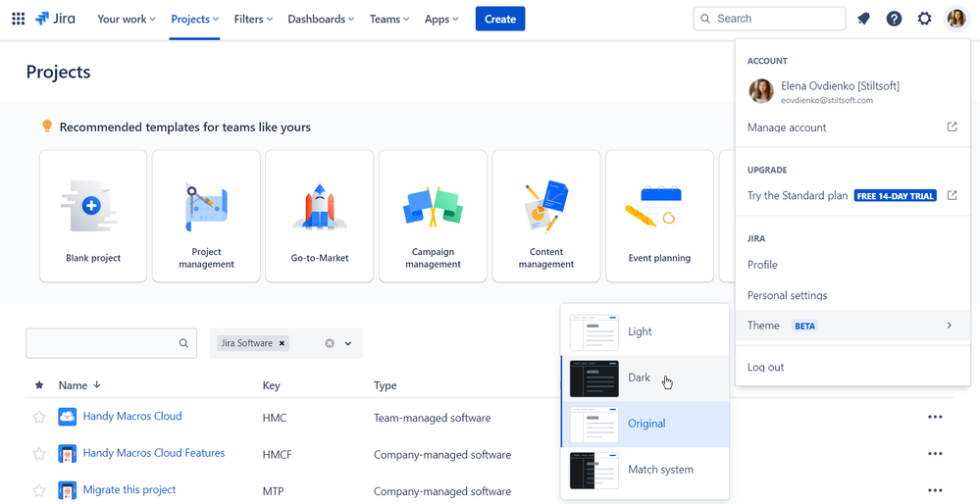Expand the Theme submenu arrow
The height and width of the screenshot is (504, 980).
949,326
